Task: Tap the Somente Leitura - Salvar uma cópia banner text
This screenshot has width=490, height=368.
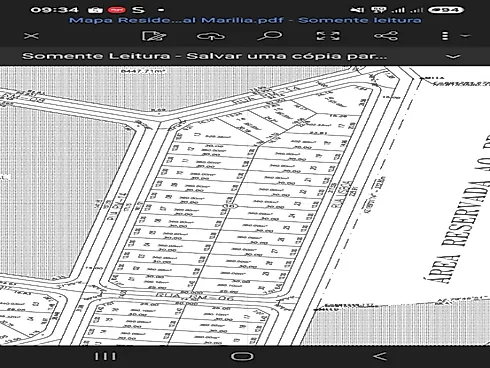Action: point(204,56)
